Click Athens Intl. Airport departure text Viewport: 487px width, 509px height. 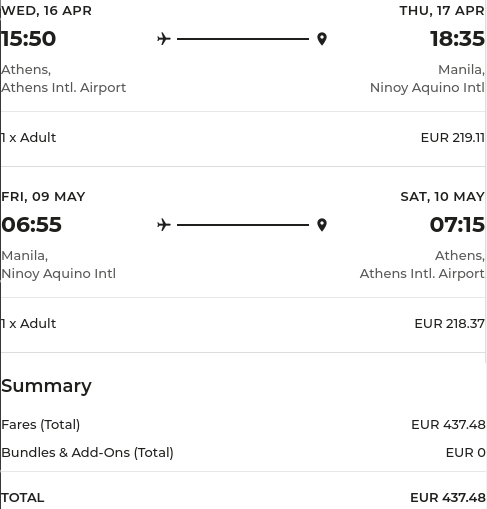pos(64,88)
